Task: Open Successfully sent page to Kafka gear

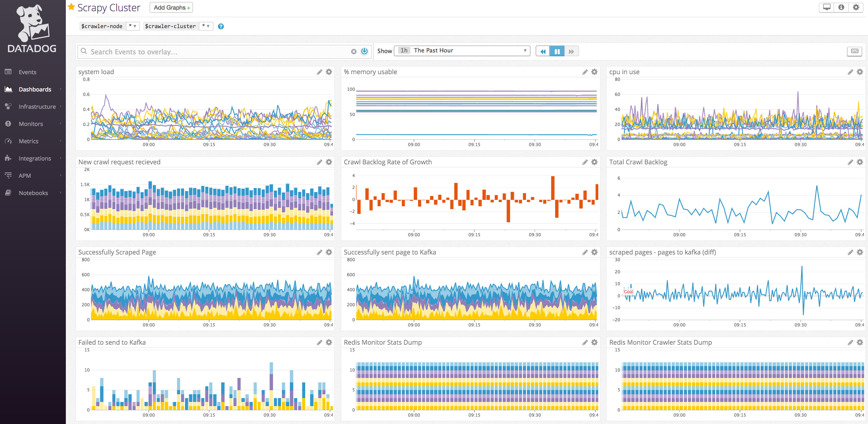Action: [594, 252]
